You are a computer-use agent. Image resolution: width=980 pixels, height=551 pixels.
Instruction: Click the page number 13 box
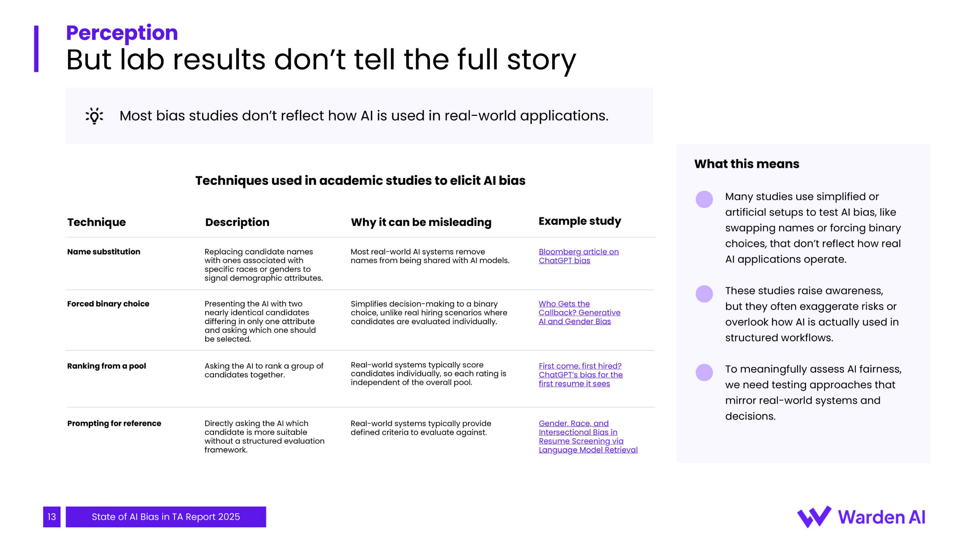click(x=52, y=517)
